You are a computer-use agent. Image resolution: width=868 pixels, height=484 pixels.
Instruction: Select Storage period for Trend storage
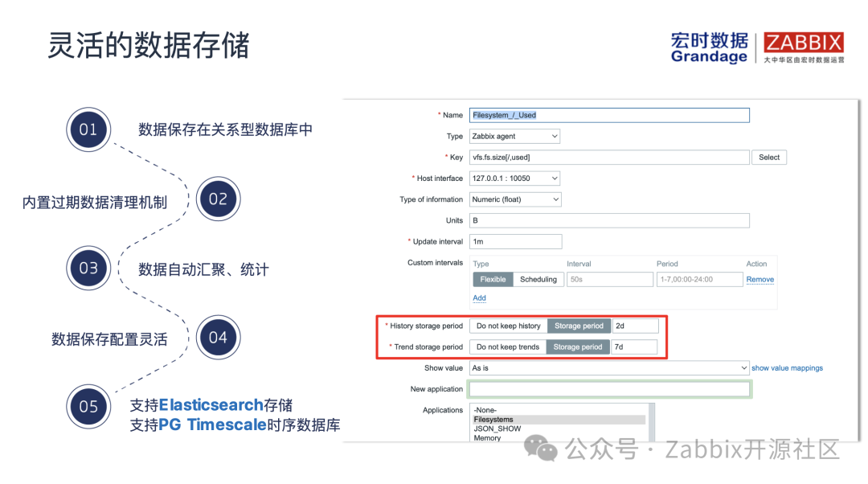click(x=577, y=347)
